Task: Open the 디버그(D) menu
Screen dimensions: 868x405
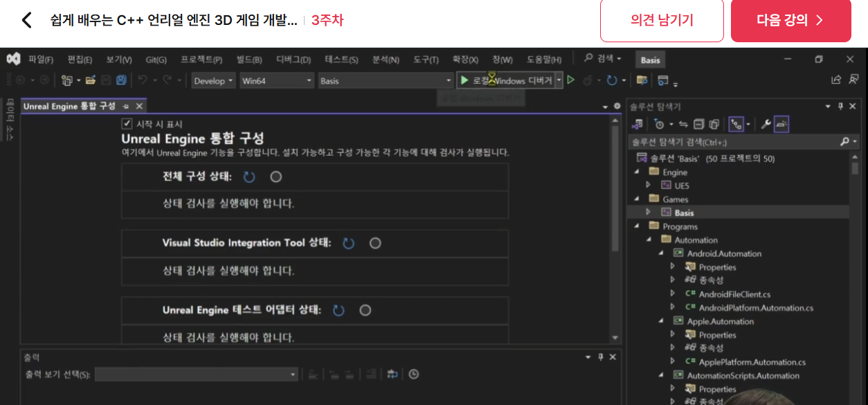Action: (293, 60)
